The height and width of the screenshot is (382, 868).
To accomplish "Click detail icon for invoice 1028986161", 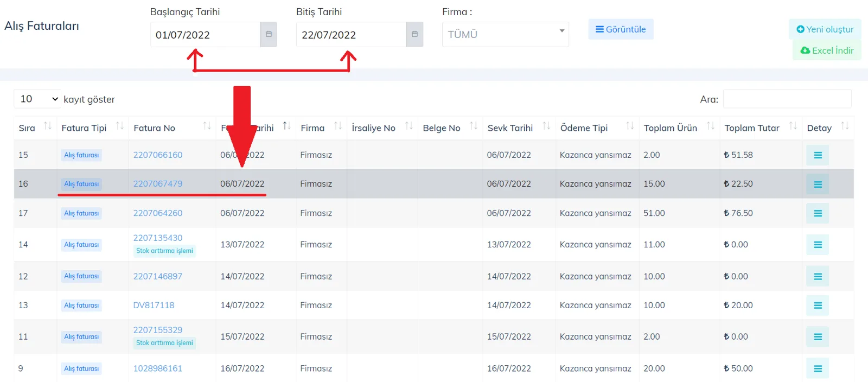I will (x=818, y=369).
